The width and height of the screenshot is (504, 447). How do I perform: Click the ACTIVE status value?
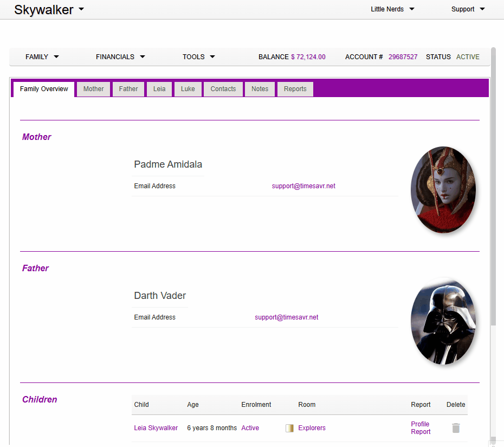468,57
